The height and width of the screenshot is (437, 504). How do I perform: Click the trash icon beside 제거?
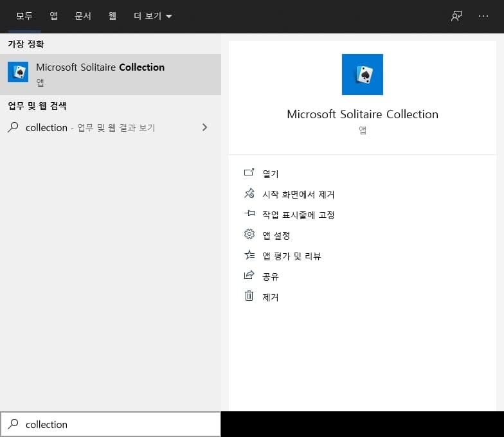pyautogui.click(x=249, y=296)
